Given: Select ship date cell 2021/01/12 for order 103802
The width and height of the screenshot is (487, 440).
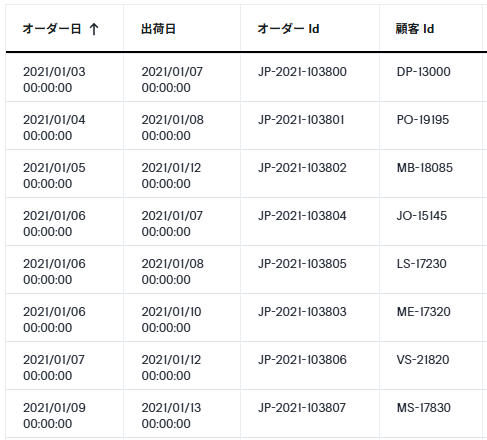Looking at the screenshot, I should [182, 174].
